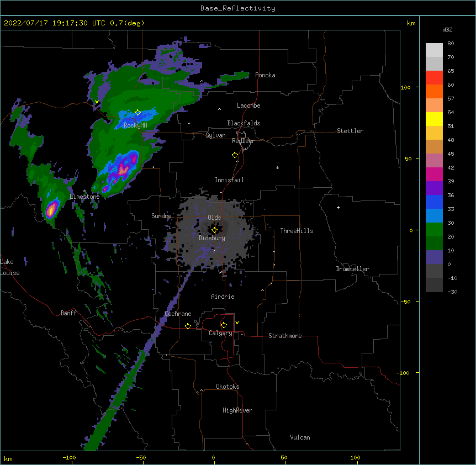This screenshot has width=476, height=465.
Task: Click the RockyMH label
Action: (135, 125)
